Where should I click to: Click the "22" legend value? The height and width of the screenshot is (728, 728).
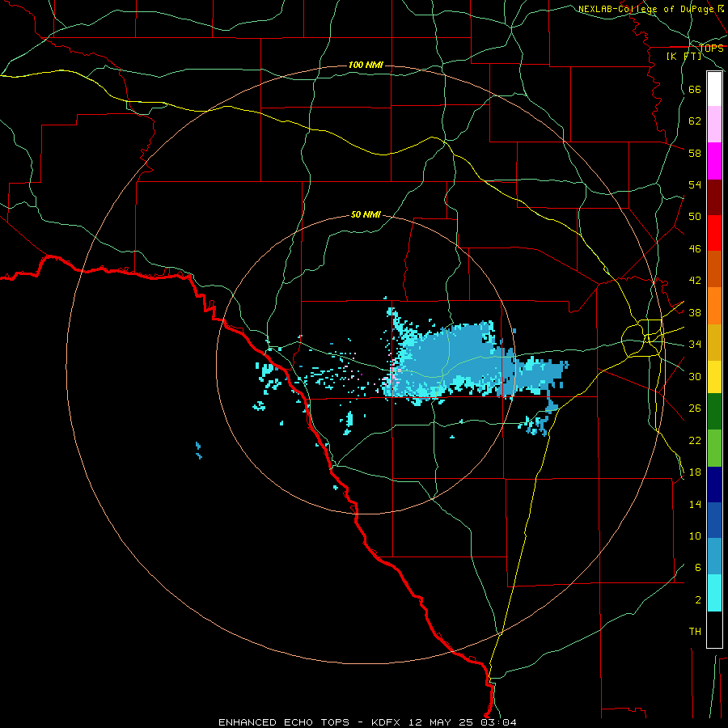click(x=695, y=440)
